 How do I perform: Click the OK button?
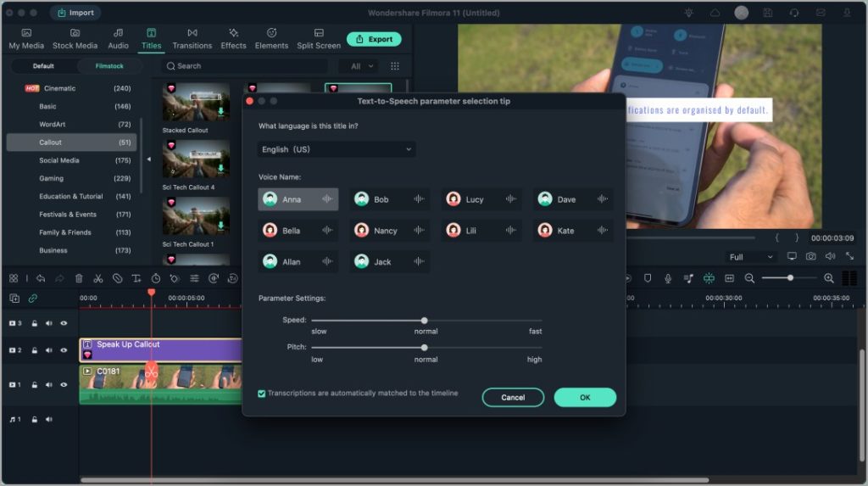585,397
